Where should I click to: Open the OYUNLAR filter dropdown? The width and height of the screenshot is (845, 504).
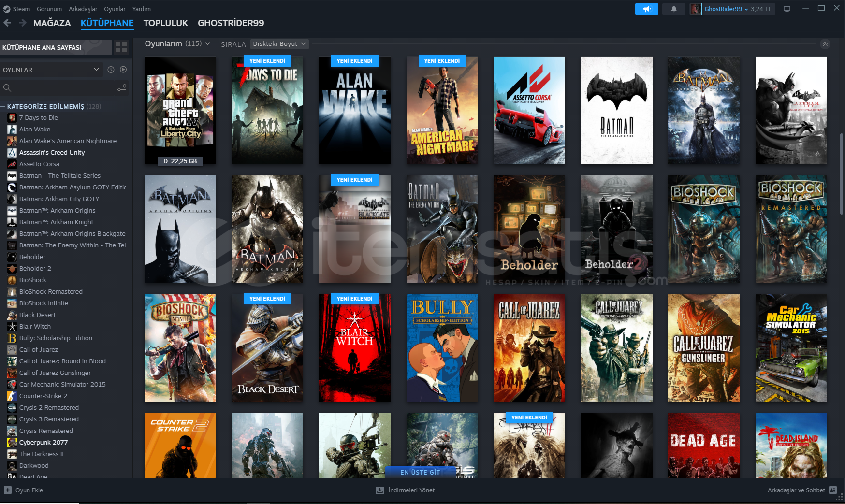[x=51, y=70]
